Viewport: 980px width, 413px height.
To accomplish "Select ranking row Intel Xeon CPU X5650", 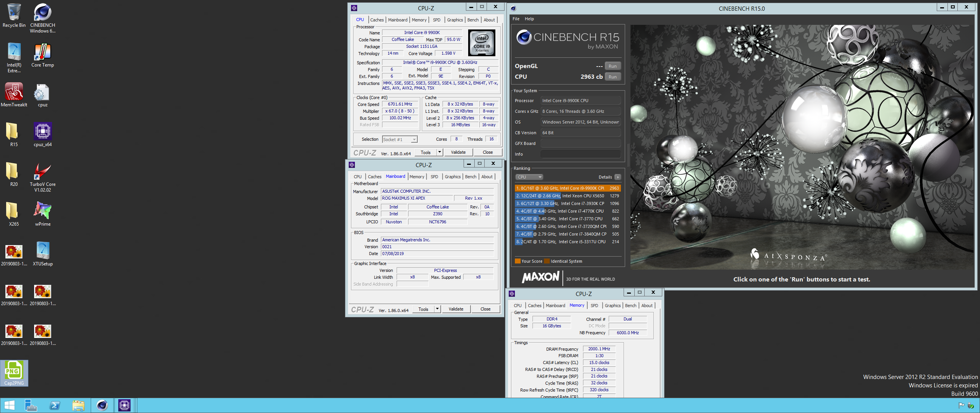I will (567, 196).
